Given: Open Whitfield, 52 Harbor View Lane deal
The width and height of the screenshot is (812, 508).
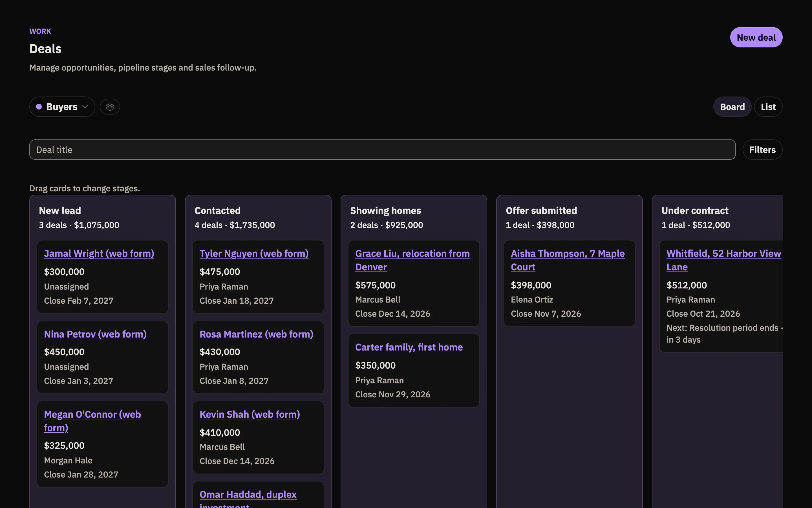Looking at the screenshot, I should point(724,260).
